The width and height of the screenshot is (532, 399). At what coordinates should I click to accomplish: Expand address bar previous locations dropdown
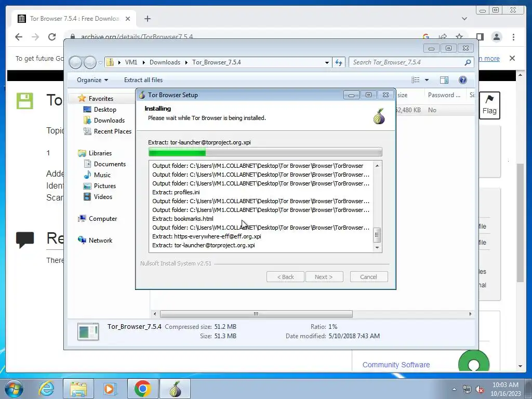pyautogui.click(x=327, y=62)
